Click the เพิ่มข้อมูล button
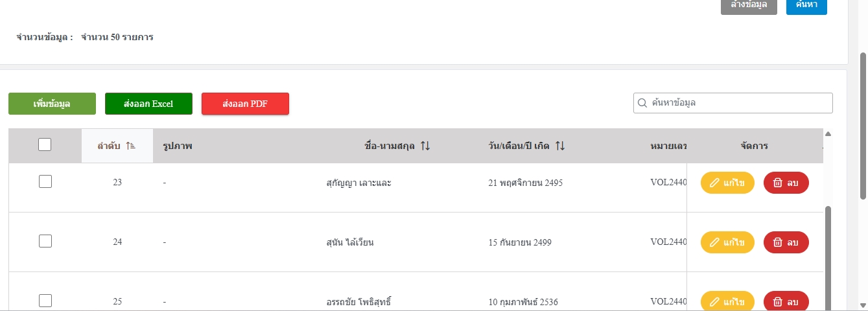 pos(52,104)
